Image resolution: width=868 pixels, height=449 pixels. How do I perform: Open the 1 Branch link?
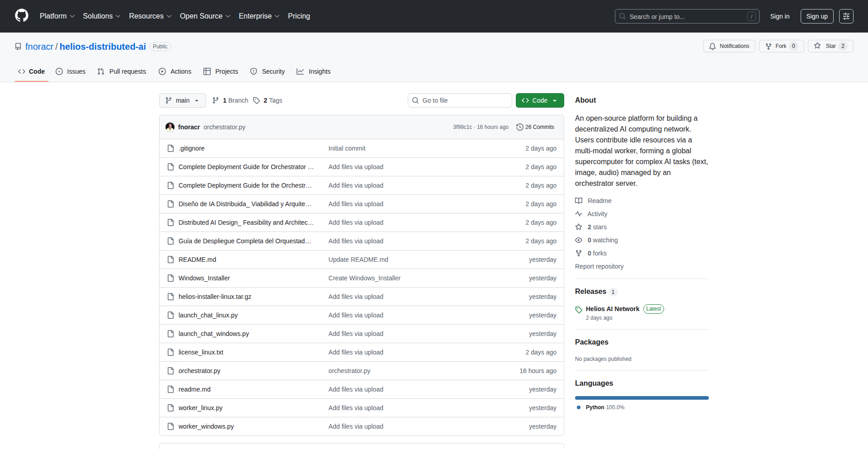point(231,100)
